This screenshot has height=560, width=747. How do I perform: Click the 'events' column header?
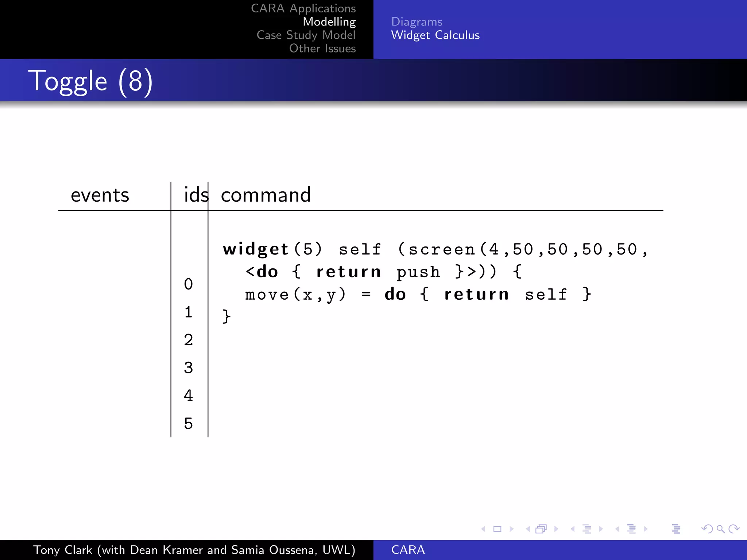tap(100, 195)
